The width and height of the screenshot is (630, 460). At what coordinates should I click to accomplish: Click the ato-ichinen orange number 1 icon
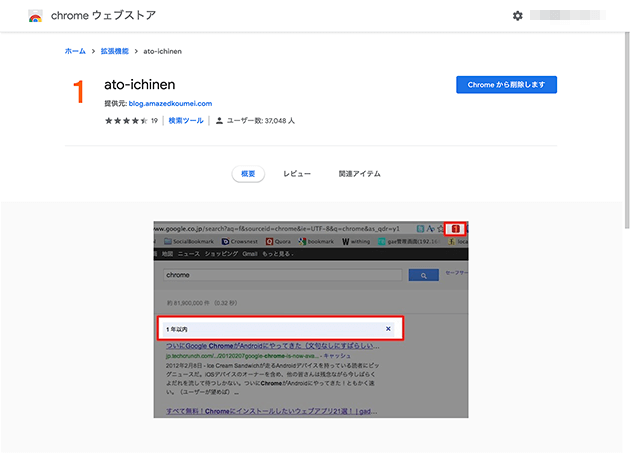[x=79, y=92]
